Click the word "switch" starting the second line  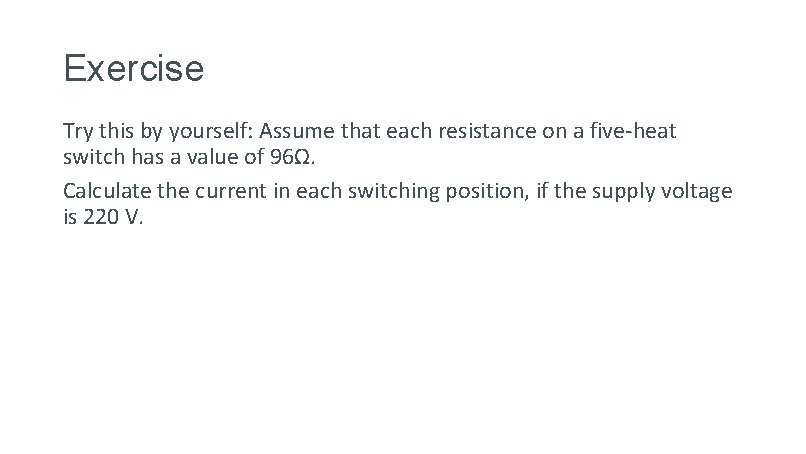(94, 157)
